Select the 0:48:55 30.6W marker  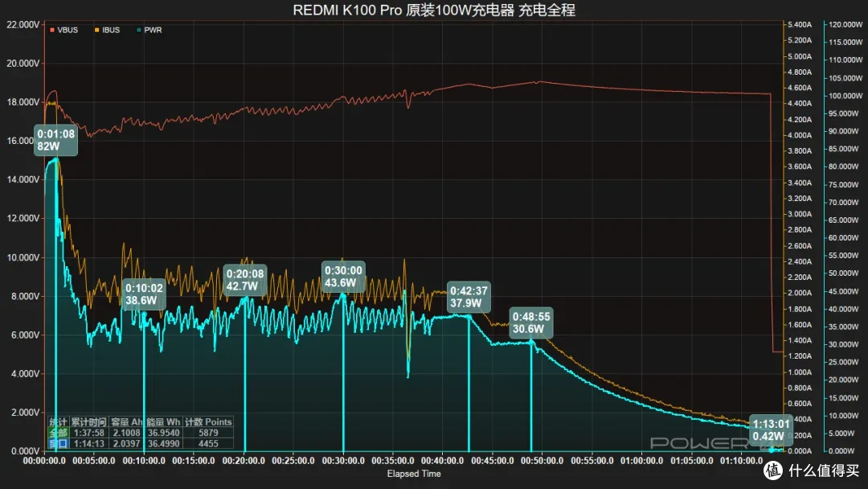(531, 323)
